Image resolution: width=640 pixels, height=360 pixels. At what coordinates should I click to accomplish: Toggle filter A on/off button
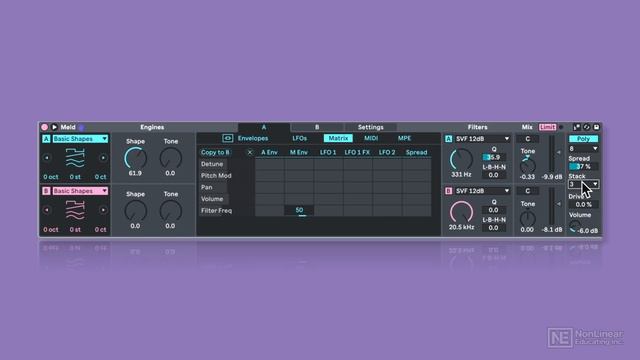click(x=449, y=139)
